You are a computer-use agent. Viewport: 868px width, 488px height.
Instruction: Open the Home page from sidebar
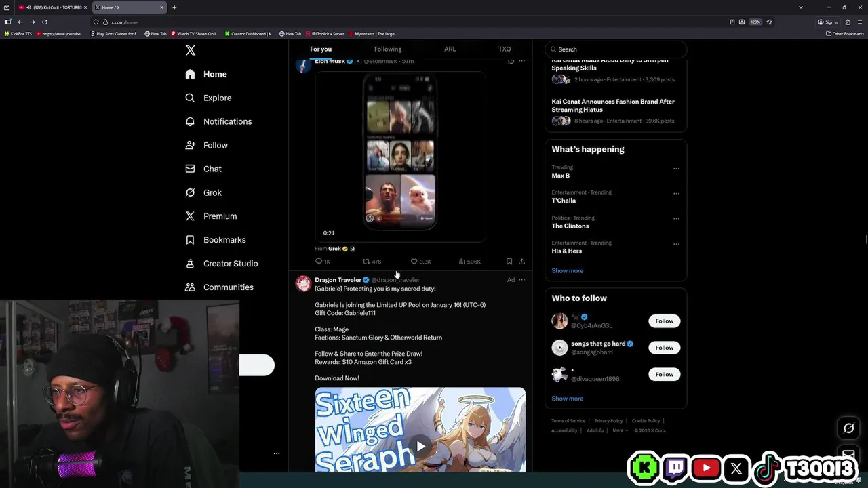point(207,74)
